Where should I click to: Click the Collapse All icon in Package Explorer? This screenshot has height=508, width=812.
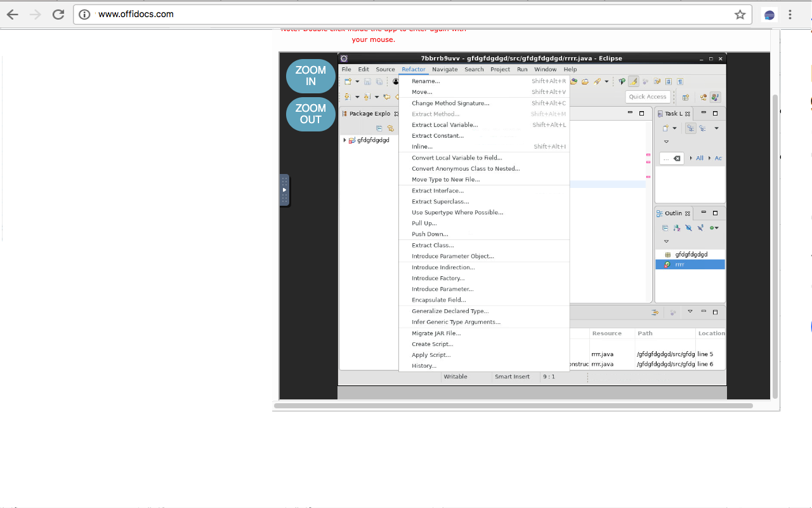pyautogui.click(x=379, y=128)
